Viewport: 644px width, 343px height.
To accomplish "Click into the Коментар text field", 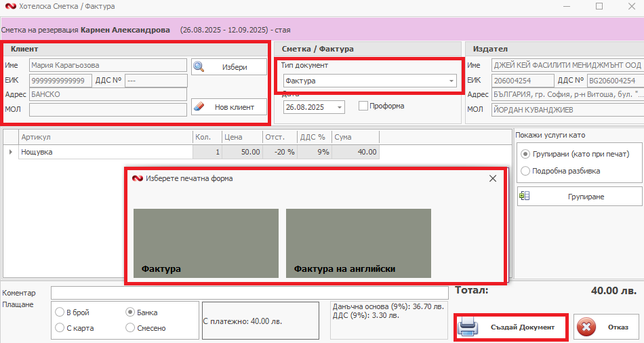I will pos(249,293).
